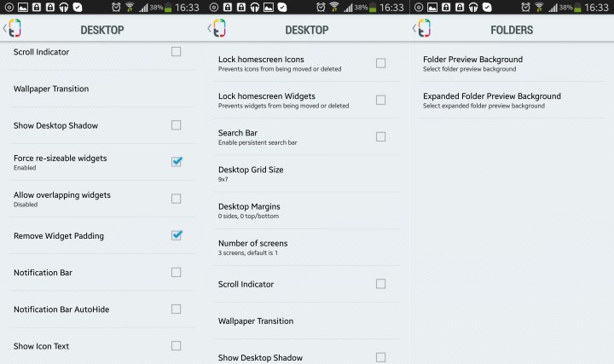
Task: Enable the persistent Search Bar checkbox
Action: tap(380, 136)
